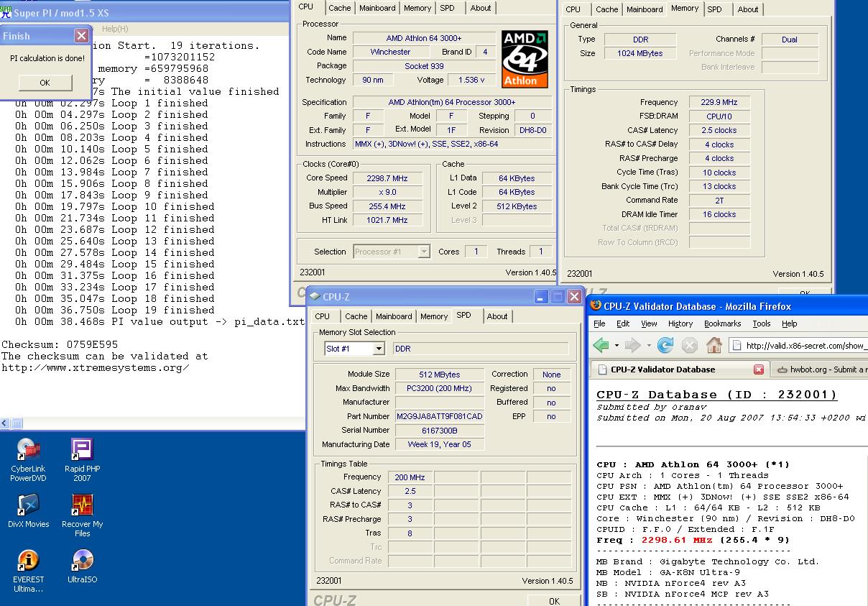Click Serial Number field 6167300B

tap(439, 431)
